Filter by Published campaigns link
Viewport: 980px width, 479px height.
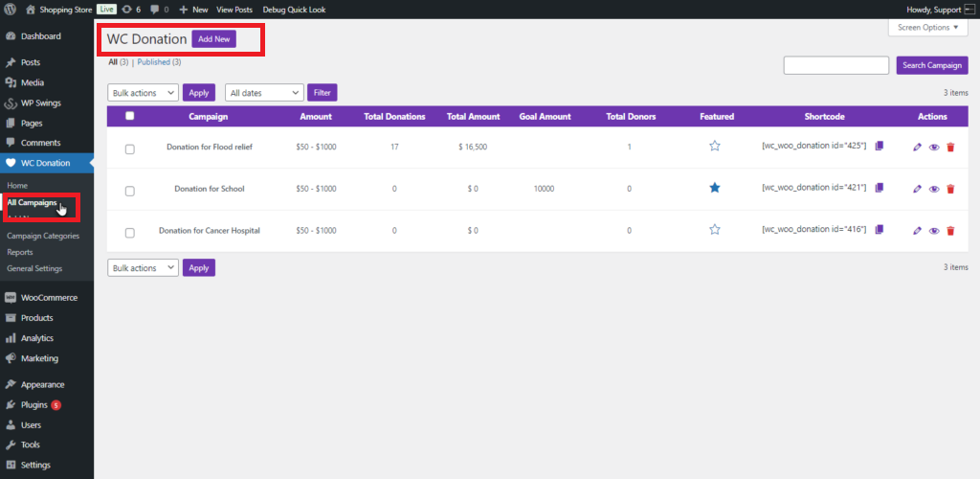pos(154,62)
